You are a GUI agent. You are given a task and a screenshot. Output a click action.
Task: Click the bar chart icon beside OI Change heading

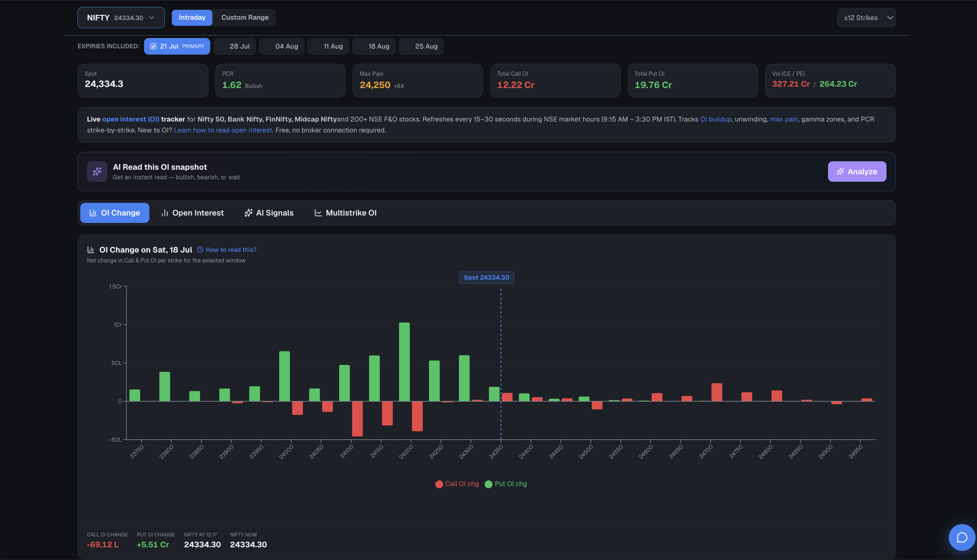tap(91, 250)
